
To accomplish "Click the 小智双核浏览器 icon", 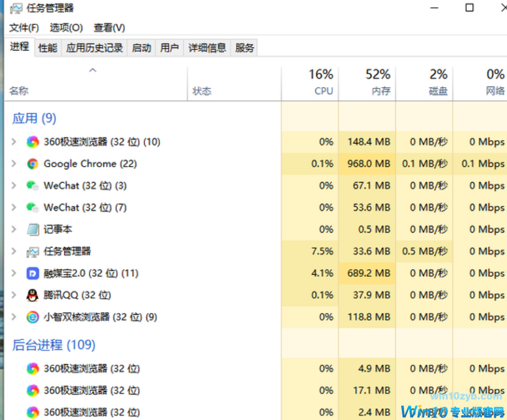I will 32,317.
